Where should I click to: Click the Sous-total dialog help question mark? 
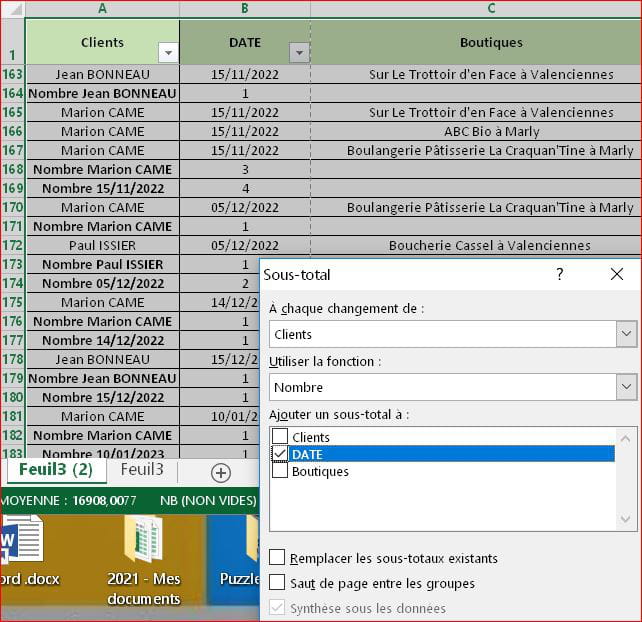coord(560,274)
